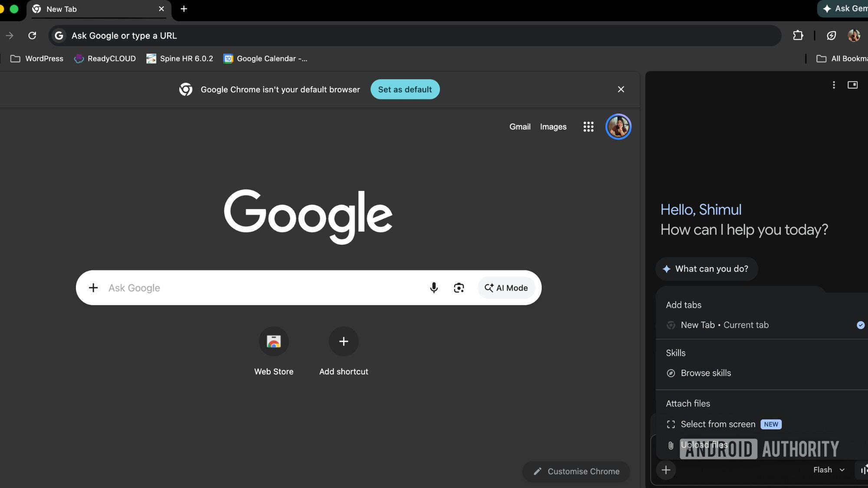Image resolution: width=868 pixels, height=488 pixels.
Task: Open the Gmail link
Action: coord(520,127)
